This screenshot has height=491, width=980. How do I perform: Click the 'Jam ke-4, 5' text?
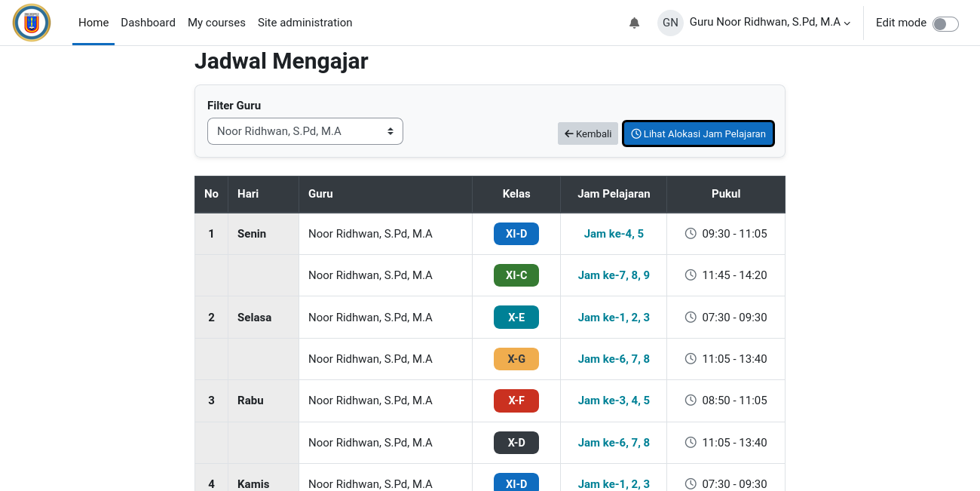coord(614,234)
